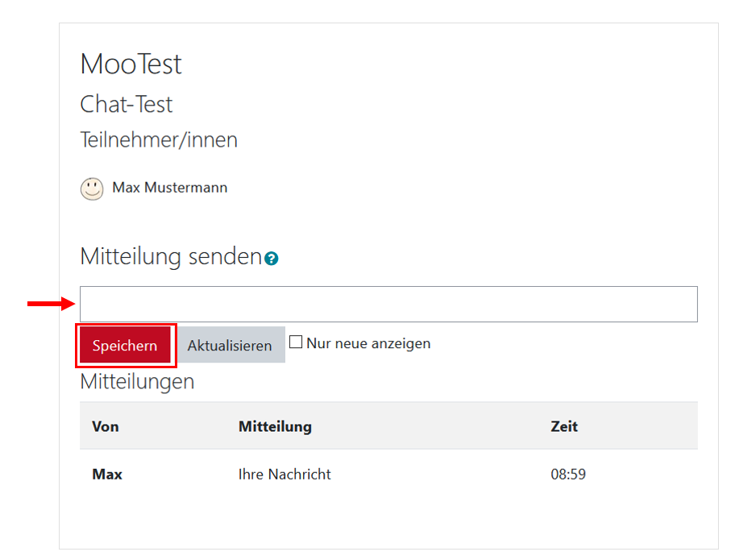Click the red arrow pointing to the message field
731x560 pixels.
(x=48, y=304)
